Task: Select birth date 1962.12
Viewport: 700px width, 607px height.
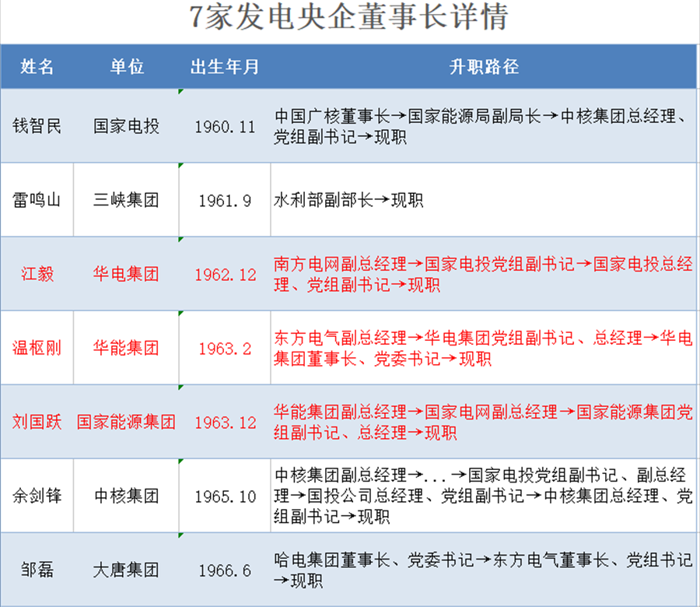Action: coord(226,275)
